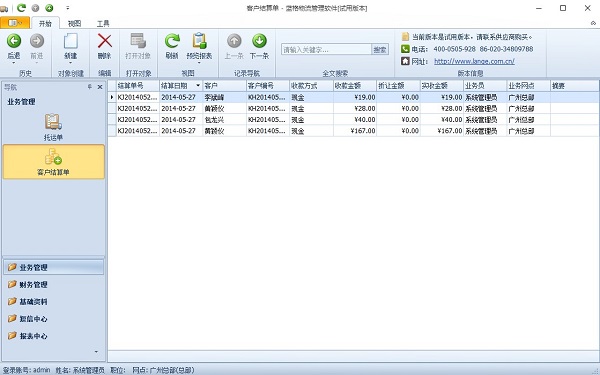Click the truck application icon in title bar
Image resolution: width=600 pixels, height=375 pixels.
[x=4, y=8]
